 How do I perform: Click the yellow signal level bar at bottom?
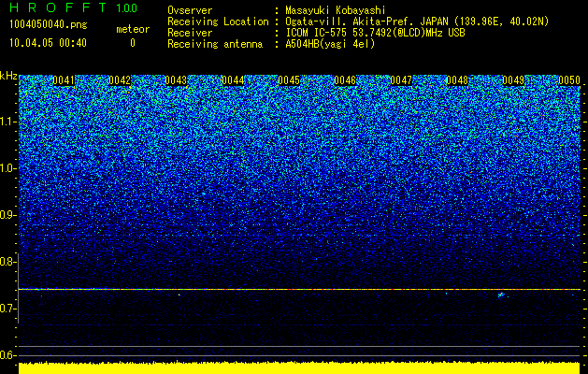(299, 368)
